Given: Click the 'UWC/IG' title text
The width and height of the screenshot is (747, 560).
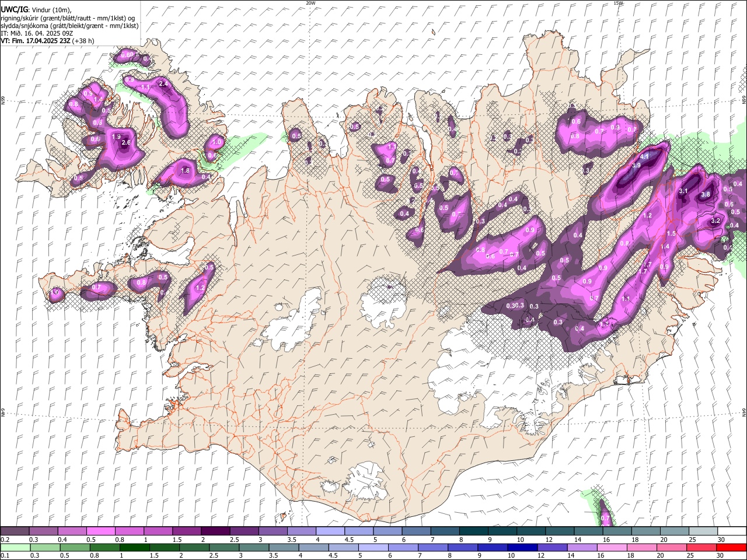Looking at the screenshot, I should coord(14,10).
